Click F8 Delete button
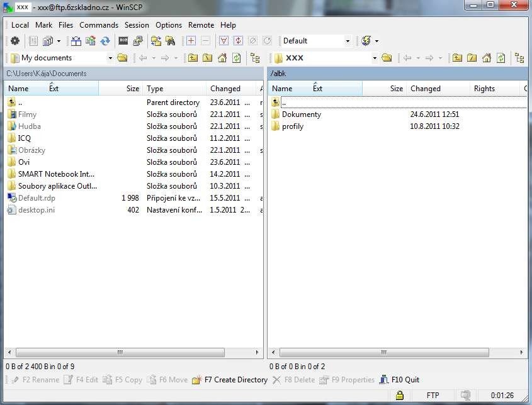This screenshot has width=532, height=405. [294, 380]
